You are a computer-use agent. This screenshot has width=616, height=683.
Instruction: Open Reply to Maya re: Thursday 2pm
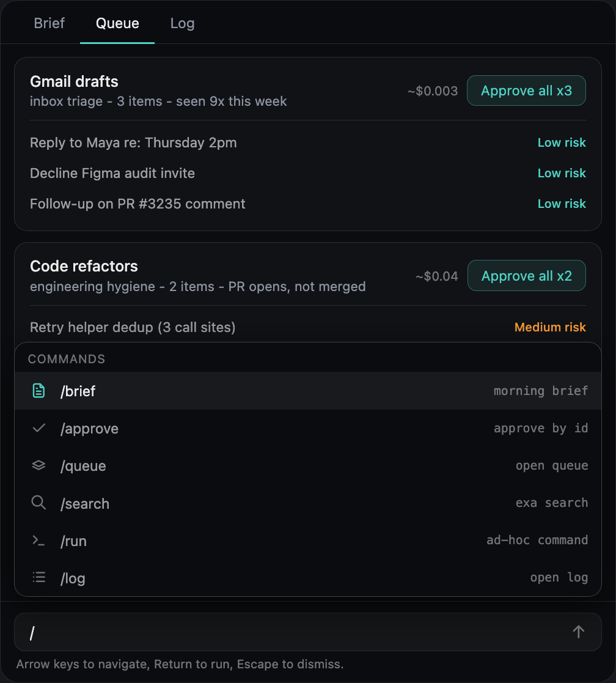coord(308,142)
